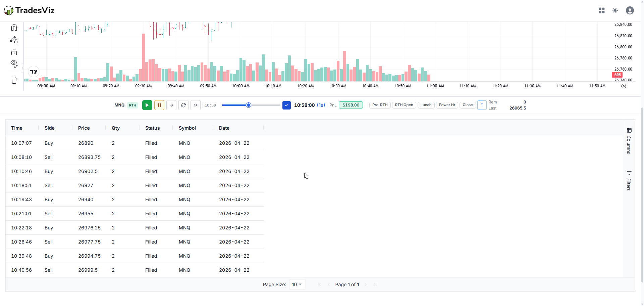
Task: Jump to the Power Hr session
Action: (447, 105)
